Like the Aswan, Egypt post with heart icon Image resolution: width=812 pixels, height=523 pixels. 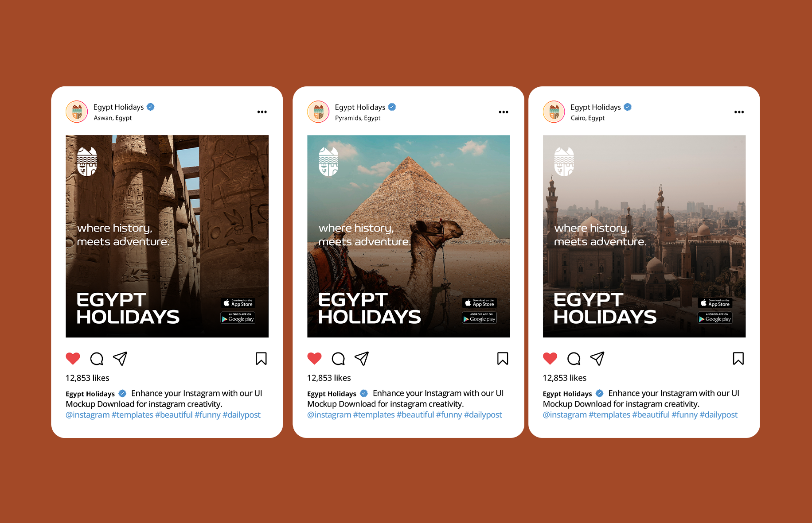tap(73, 358)
